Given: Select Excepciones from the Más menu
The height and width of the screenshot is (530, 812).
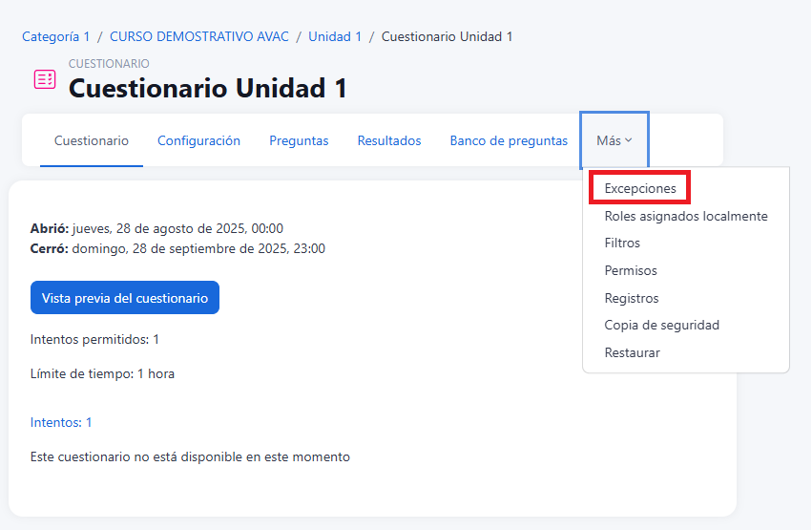Looking at the screenshot, I should coord(640,189).
